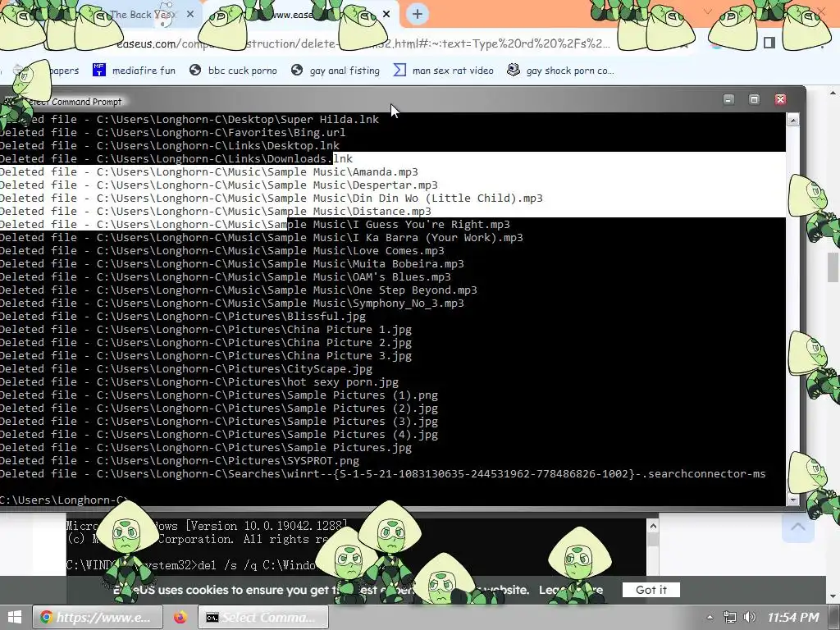Switch to The Back Yes tab
This screenshot has height=630, width=840.
click(x=142, y=15)
